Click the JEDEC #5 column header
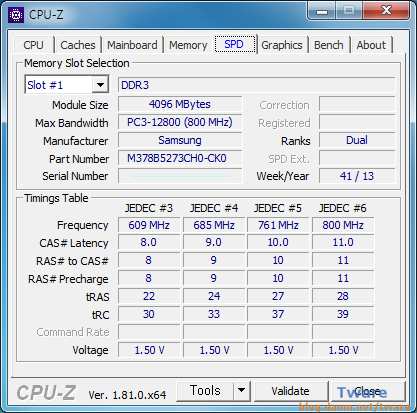 278,208
